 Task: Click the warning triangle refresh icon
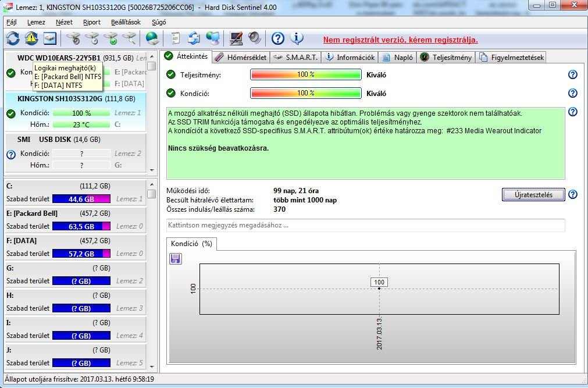[x=31, y=38]
